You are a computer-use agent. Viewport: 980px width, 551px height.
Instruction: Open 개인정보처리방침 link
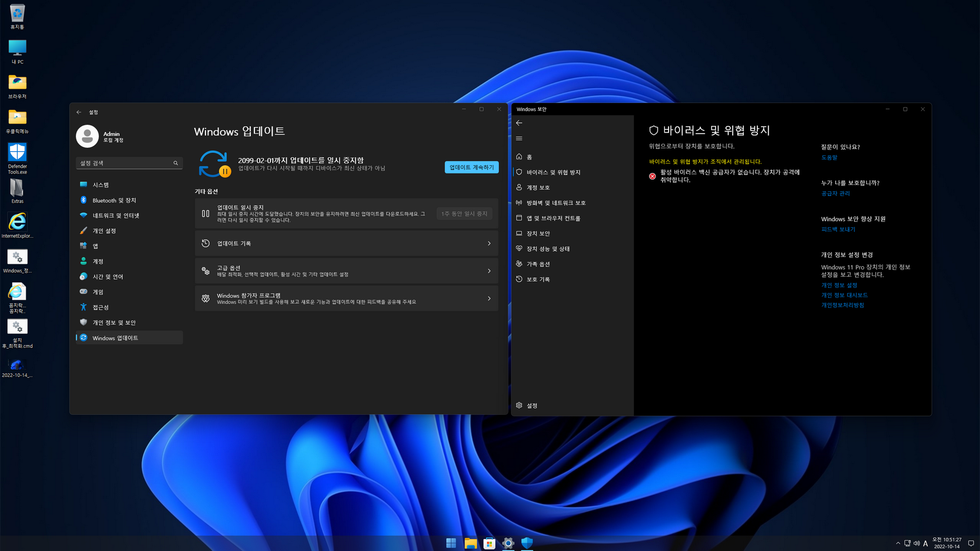(843, 305)
